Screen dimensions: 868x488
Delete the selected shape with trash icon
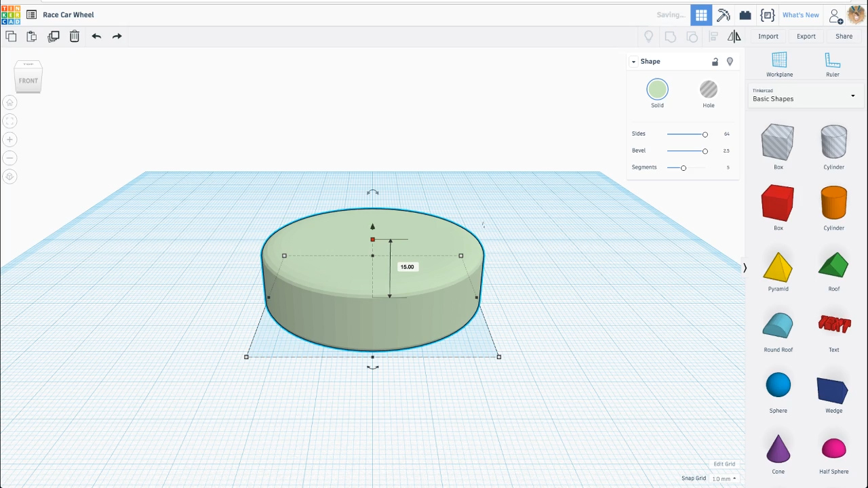click(x=75, y=37)
